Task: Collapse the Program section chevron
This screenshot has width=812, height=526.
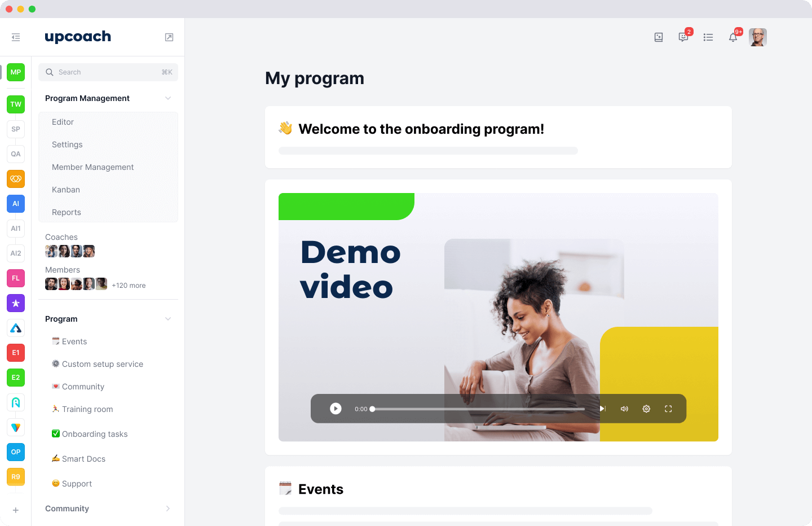Action: [168, 318]
